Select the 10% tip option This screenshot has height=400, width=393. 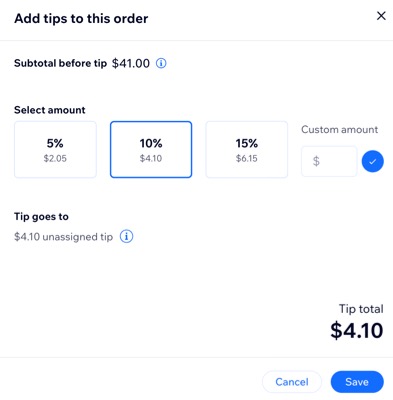(x=151, y=149)
